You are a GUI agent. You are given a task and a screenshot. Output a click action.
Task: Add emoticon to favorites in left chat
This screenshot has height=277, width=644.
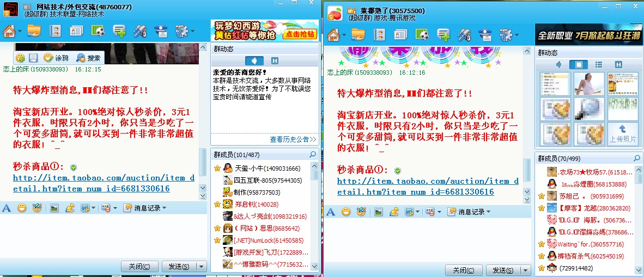[x=20, y=58]
